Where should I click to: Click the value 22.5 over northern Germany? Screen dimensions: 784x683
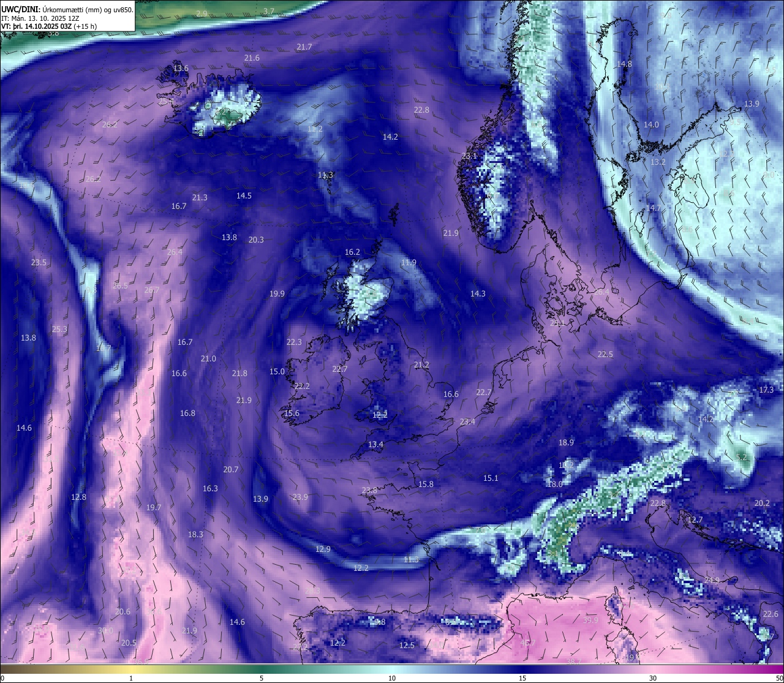tap(605, 354)
